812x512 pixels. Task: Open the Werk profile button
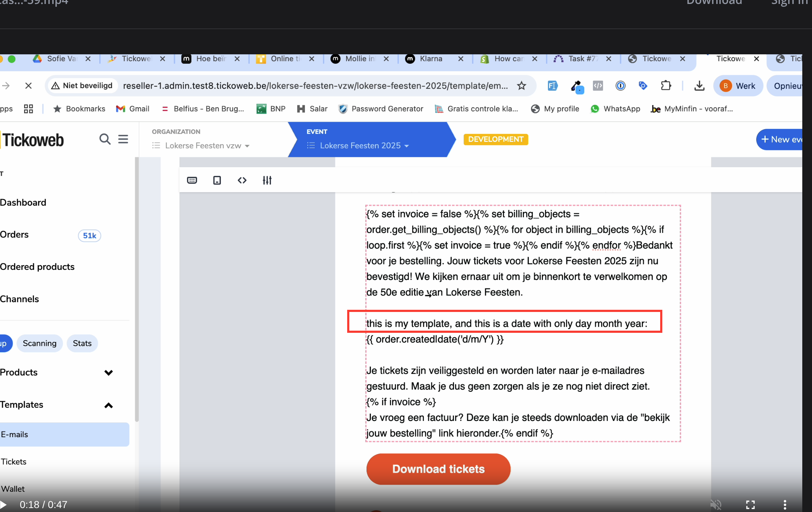point(738,86)
